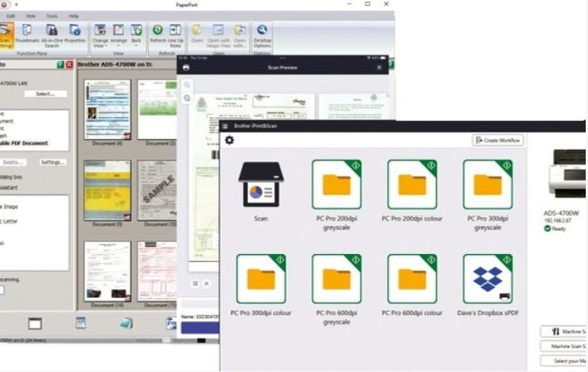Click 'Ready' status text in iPrint&Scan
This screenshot has width=588, height=372.
click(559, 228)
